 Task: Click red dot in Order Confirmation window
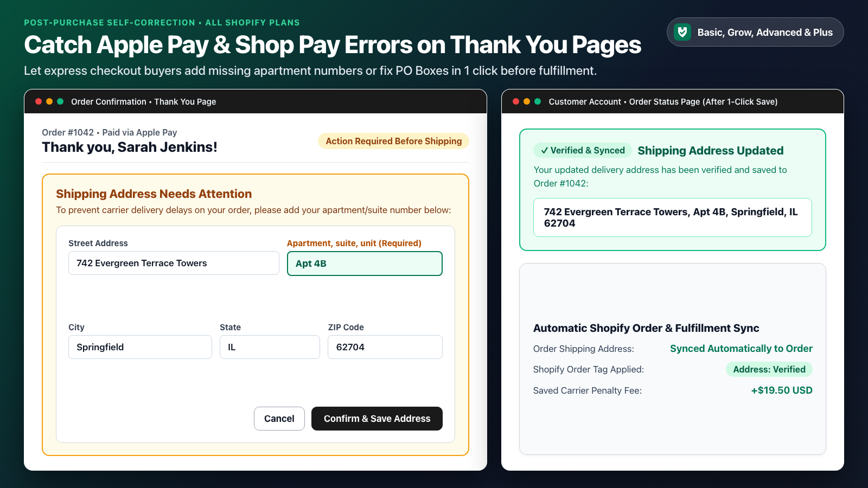click(x=39, y=101)
